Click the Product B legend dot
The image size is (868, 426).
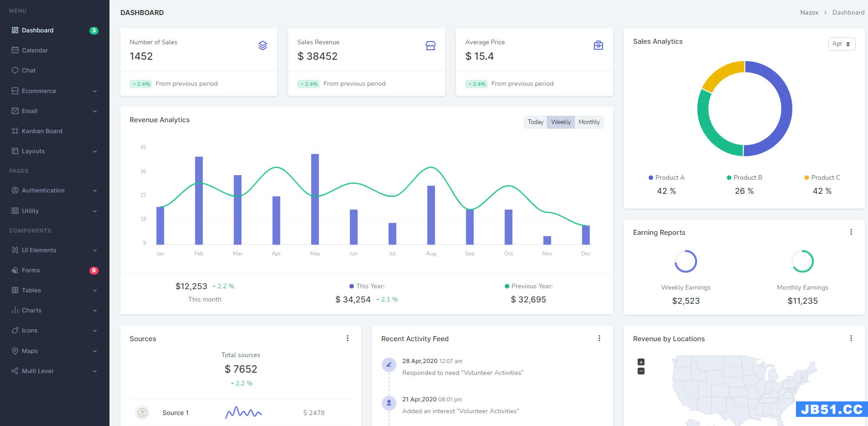(x=729, y=177)
